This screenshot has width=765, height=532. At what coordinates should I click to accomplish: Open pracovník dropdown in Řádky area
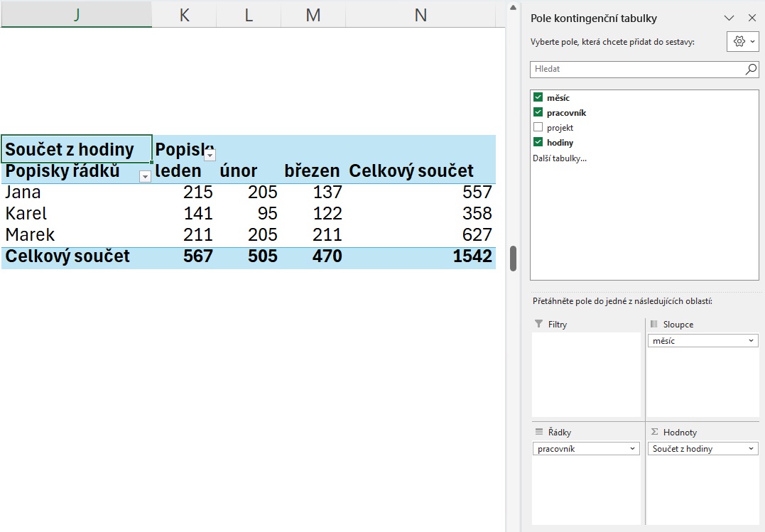pos(632,449)
